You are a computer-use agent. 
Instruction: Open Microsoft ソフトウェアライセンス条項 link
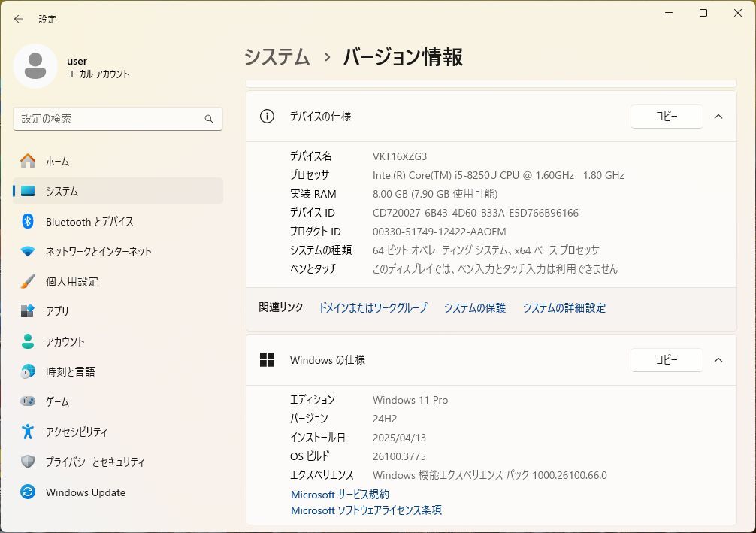point(367,510)
